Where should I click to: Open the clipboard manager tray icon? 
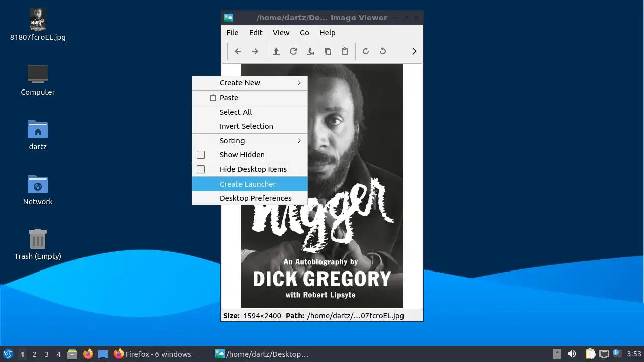(590, 354)
